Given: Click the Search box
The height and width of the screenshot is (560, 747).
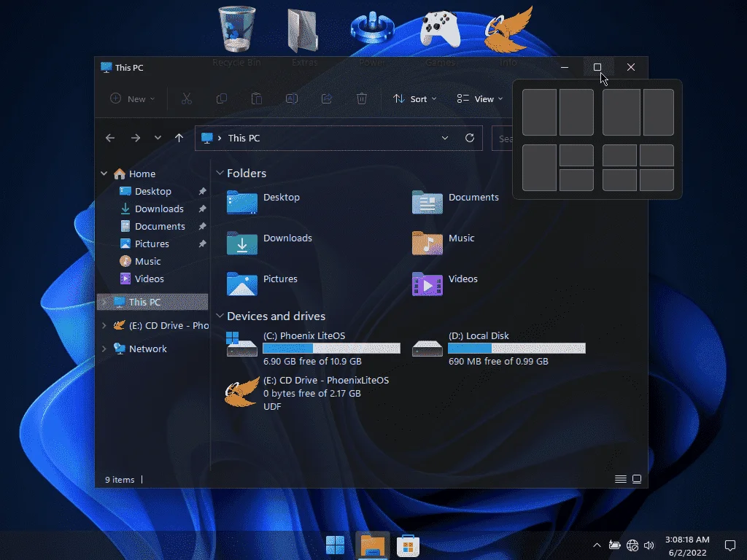Looking at the screenshot, I should tap(502, 139).
